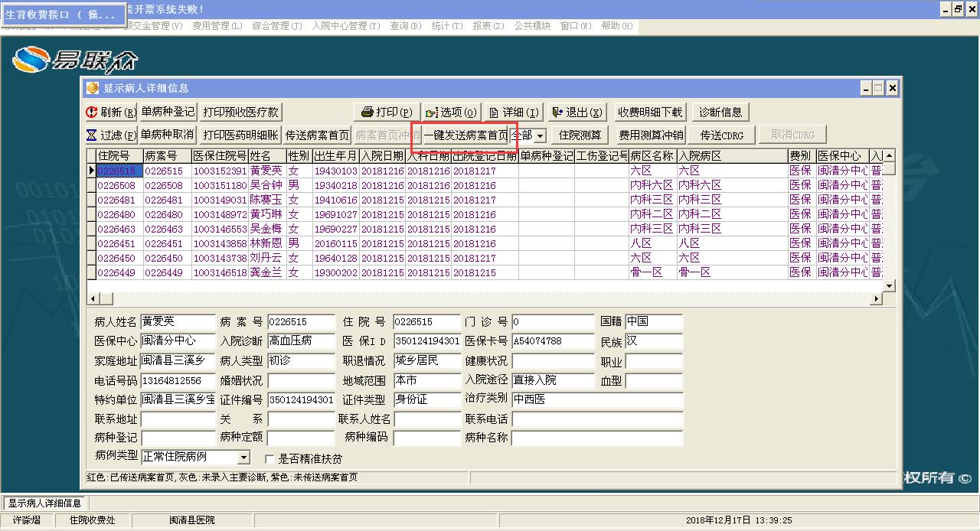Click the 一键发送病案首页 button
Image resolution: width=980 pixels, height=531 pixels.
click(465, 135)
